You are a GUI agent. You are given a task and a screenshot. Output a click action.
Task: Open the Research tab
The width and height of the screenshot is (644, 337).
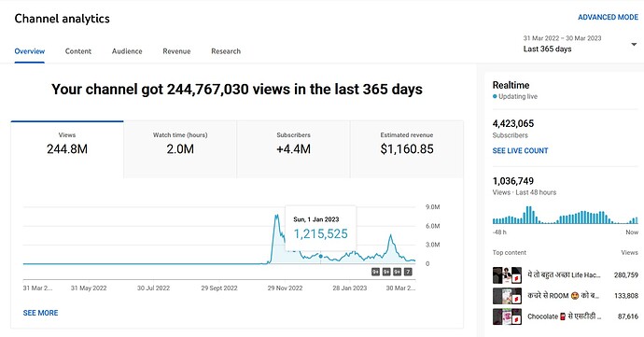tap(226, 51)
